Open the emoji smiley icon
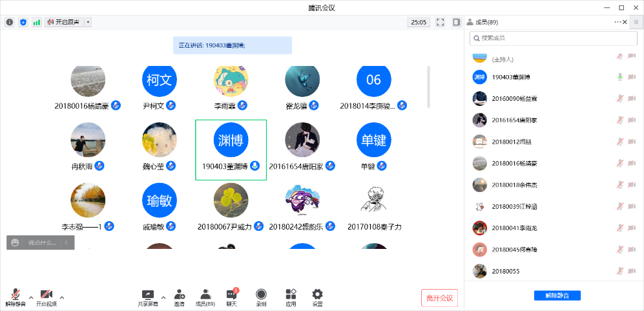This screenshot has width=644, height=311. (x=16, y=242)
